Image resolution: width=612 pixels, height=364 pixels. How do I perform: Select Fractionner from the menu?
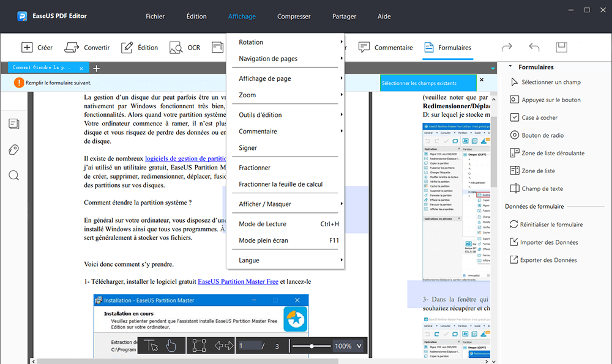[285, 168]
